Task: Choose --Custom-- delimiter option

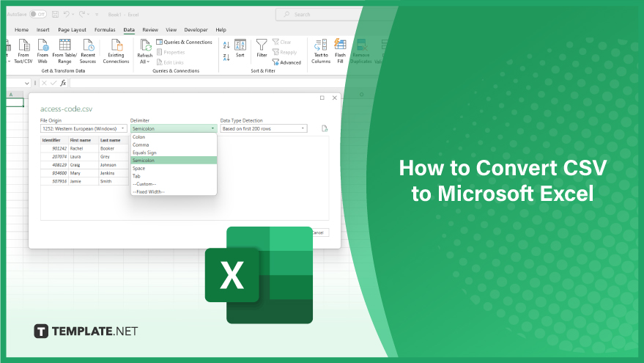Action: tap(174, 184)
